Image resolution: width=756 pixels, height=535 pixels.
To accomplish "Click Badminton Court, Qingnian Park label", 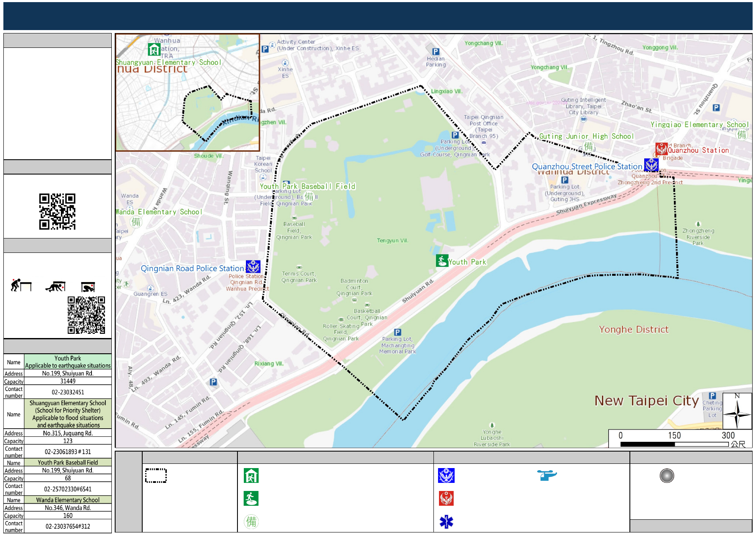I will pos(354,287).
